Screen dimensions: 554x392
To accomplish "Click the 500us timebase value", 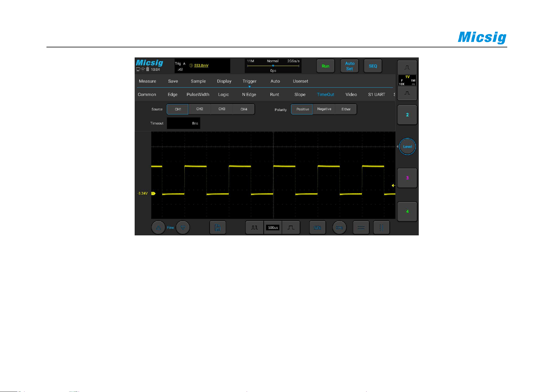I will (x=273, y=228).
